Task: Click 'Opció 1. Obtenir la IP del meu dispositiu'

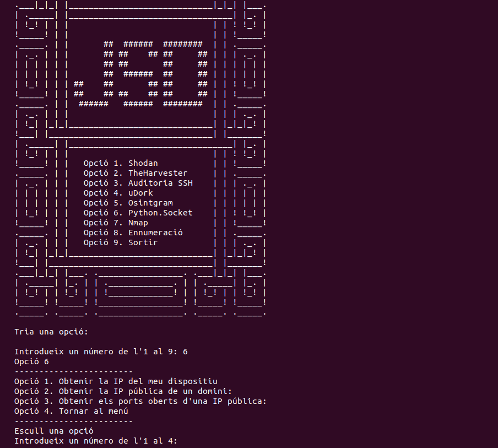Action: click(116, 381)
